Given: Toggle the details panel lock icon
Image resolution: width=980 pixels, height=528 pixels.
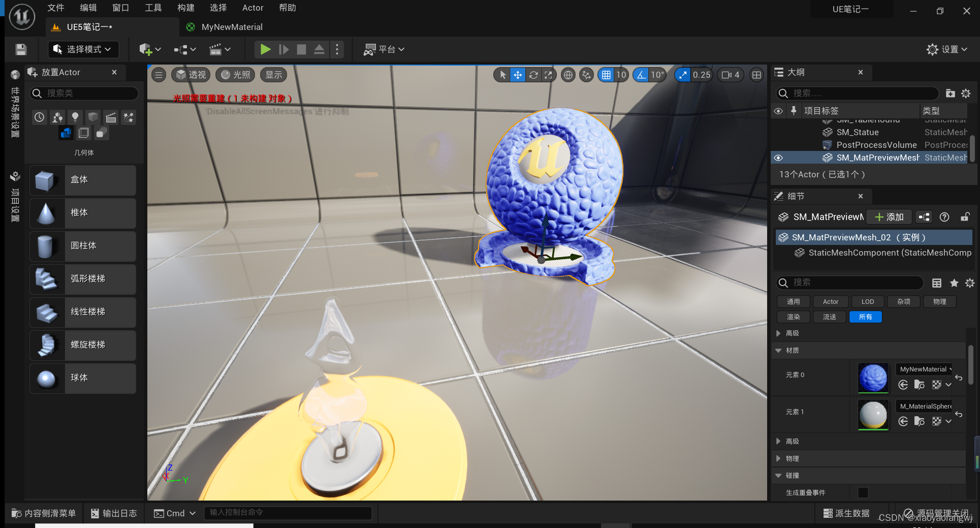Looking at the screenshot, I should [965, 217].
